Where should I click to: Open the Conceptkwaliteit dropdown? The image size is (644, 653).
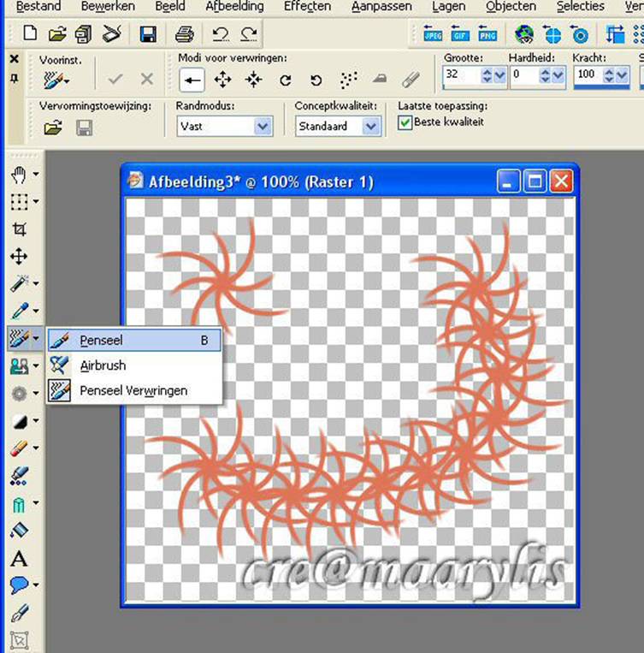tap(370, 126)
